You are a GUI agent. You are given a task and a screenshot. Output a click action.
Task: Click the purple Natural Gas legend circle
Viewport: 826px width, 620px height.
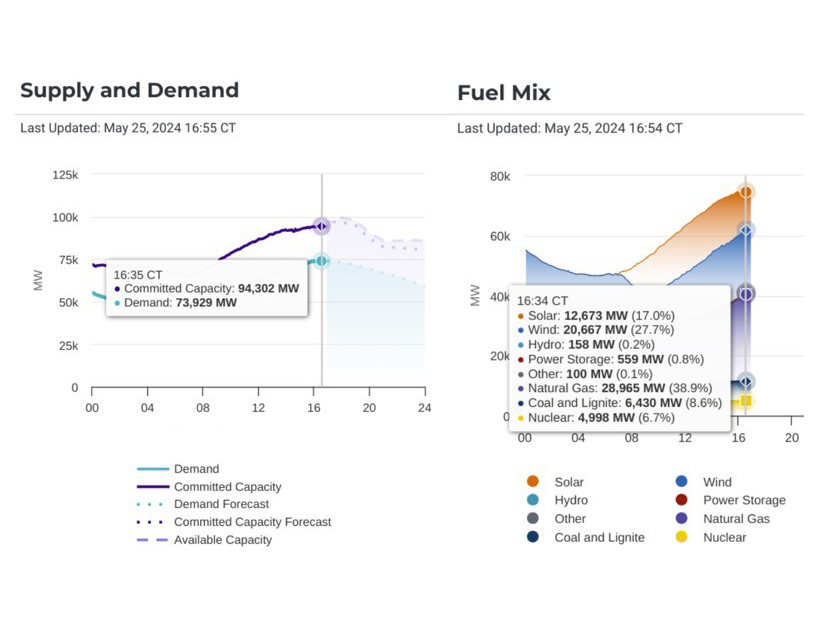(681, 519)
